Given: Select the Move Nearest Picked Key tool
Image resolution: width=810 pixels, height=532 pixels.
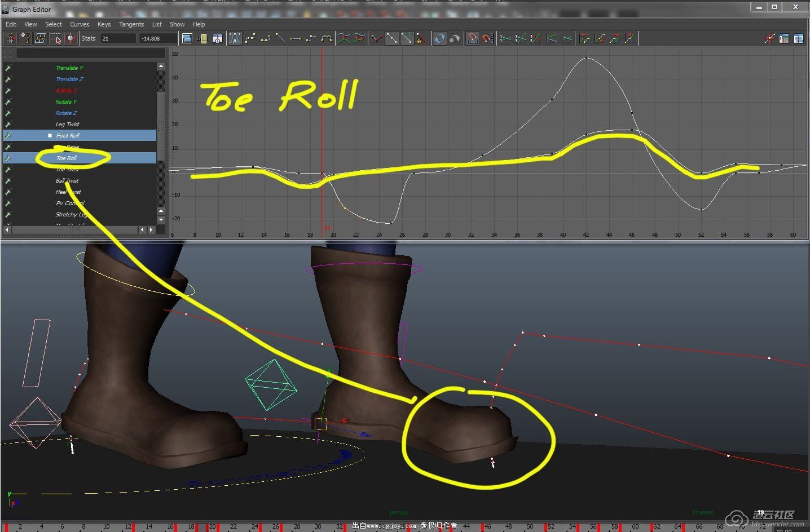Looking at the screenshot, I should [x=10, y=38].
